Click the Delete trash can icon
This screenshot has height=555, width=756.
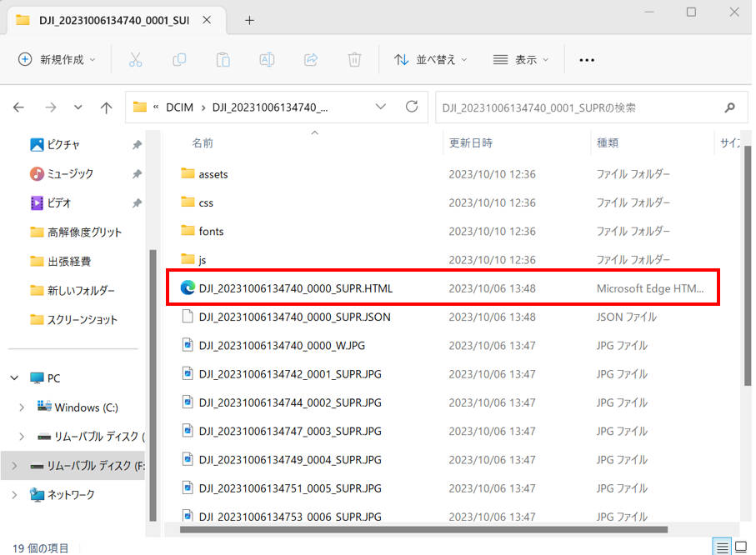point(354,59)
